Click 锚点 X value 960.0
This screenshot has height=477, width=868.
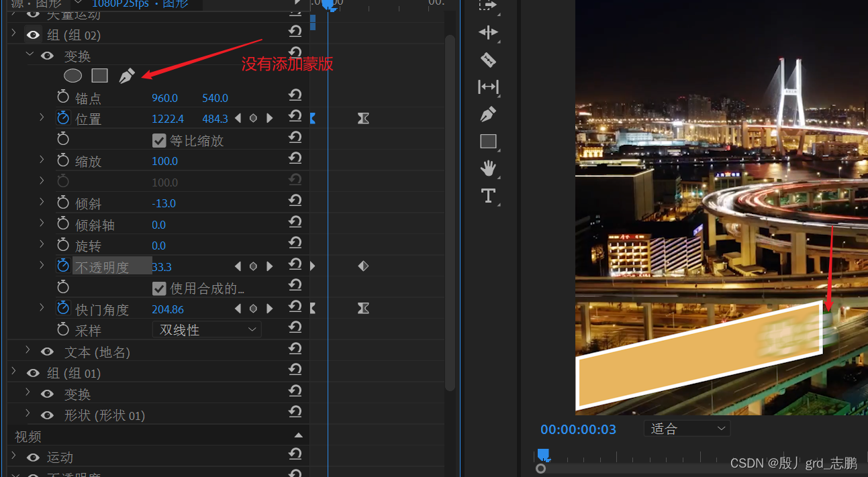164,98
